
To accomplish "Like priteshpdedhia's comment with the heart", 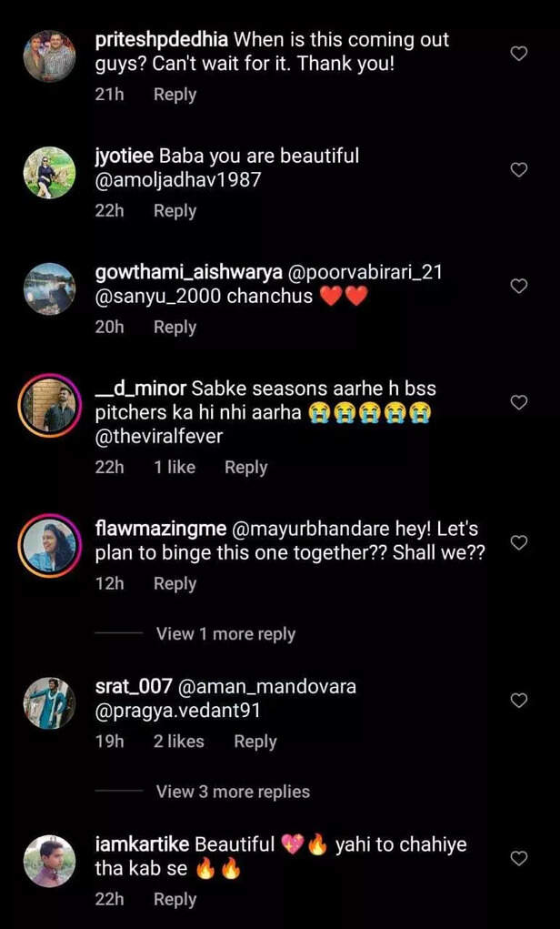I will click(519, 54).
